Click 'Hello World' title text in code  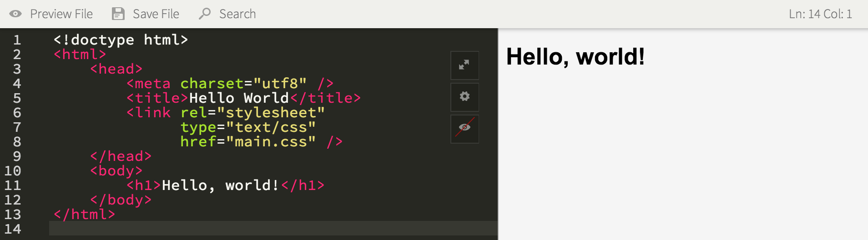239,98
